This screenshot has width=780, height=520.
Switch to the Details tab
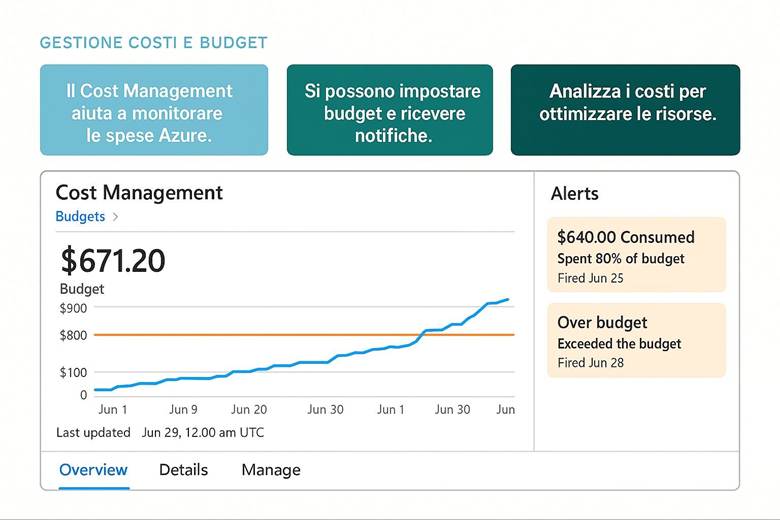coord(184,470)
